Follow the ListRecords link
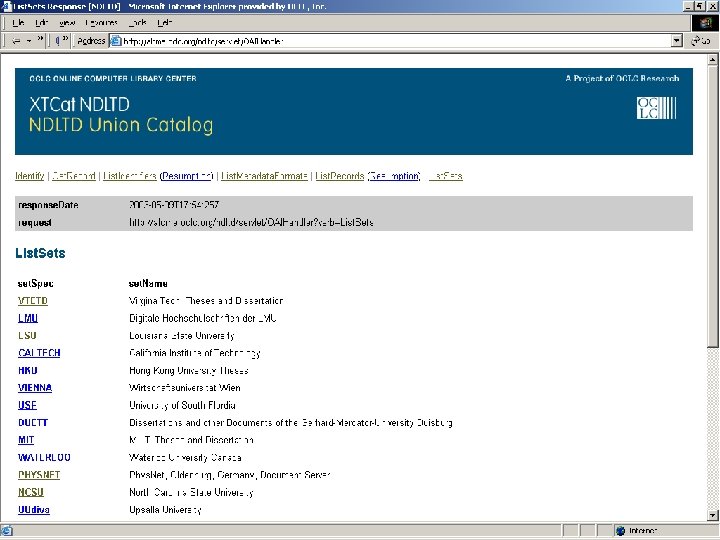Image resolution: width=720 pixels, height=540 pixels. tap(340, 176)
